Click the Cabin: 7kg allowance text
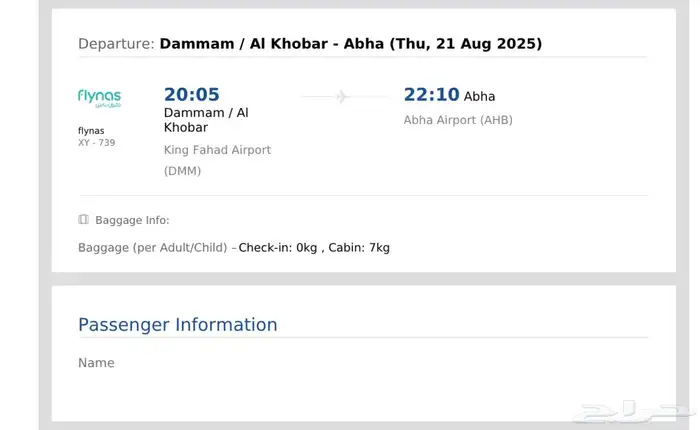 pos(359,247)
